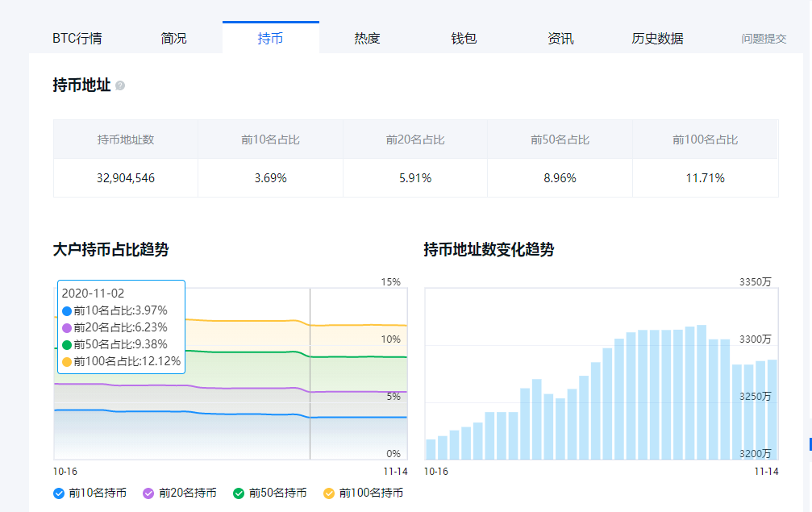Click the 前50名占比 column header

click(560, 139)
